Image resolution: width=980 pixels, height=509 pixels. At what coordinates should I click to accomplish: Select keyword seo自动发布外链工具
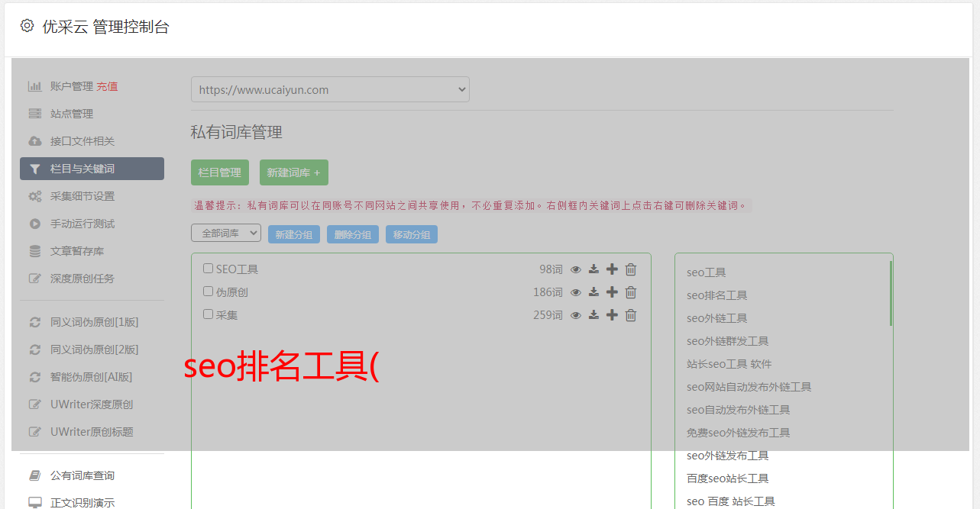739,410
